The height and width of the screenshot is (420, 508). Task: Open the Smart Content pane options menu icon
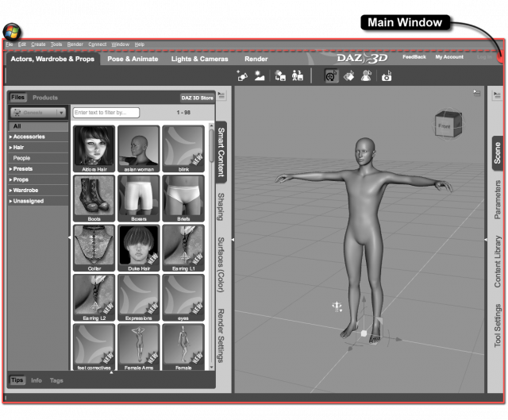221,95
